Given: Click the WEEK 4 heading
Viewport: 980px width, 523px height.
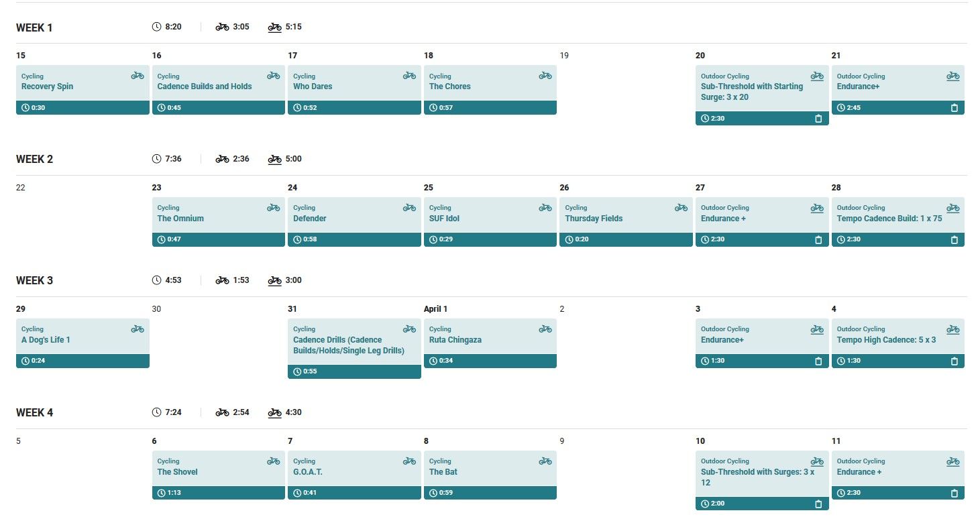Looking at the screenshot, I should point(35,412).
